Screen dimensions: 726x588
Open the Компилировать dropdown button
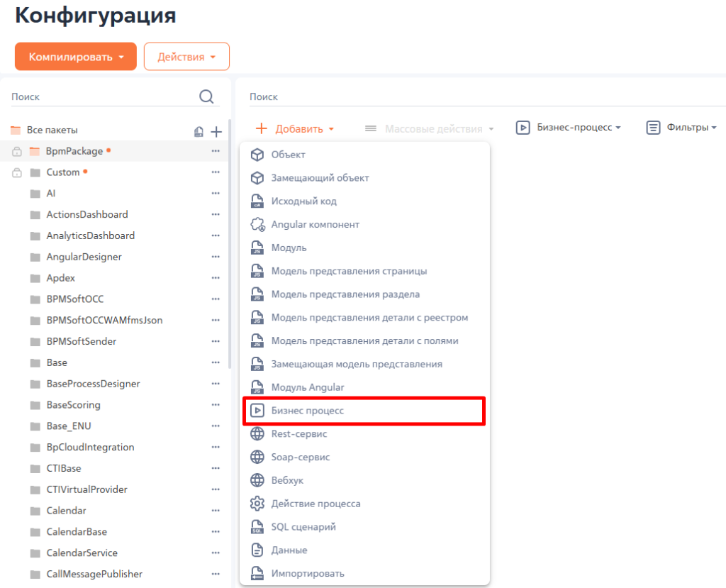coord(75,57)
